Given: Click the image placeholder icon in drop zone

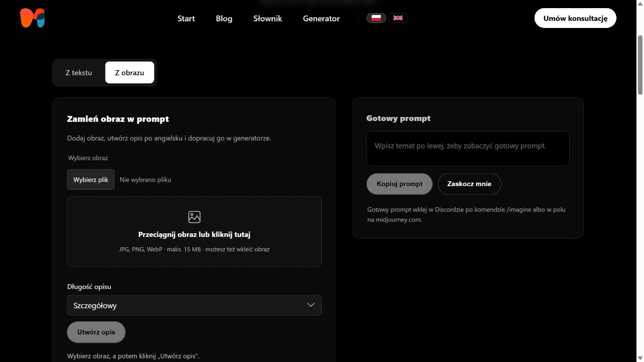Looking at the screenshot, I should click(194, 217).
